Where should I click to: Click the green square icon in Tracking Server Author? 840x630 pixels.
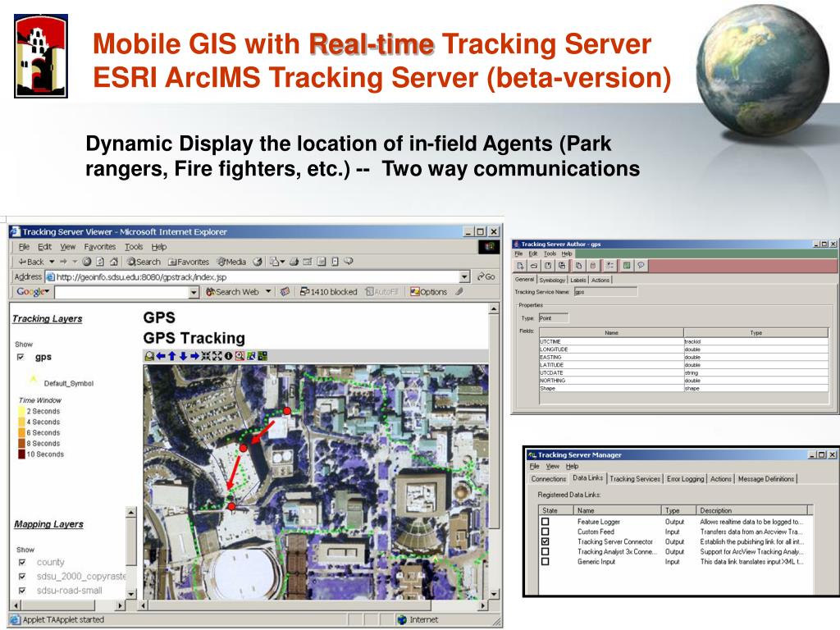point(626,266)
